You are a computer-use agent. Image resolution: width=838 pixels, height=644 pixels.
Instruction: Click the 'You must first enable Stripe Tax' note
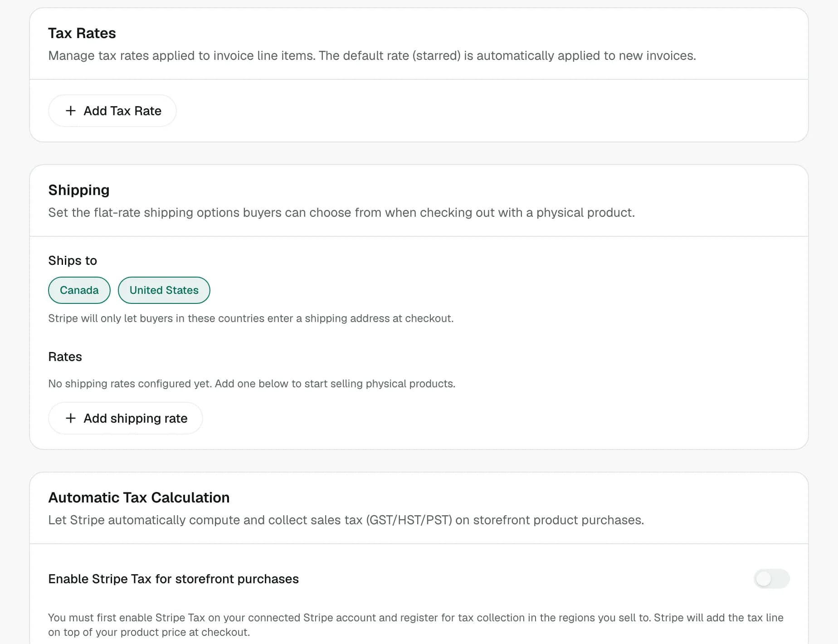tap(416, 625)
